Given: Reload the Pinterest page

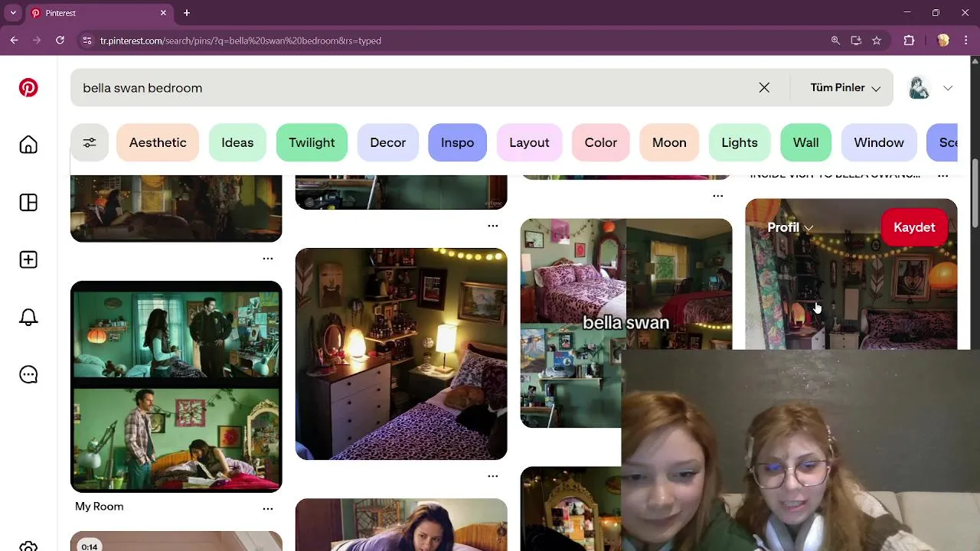Looking at the screenshot, I should tap(60, 41).
